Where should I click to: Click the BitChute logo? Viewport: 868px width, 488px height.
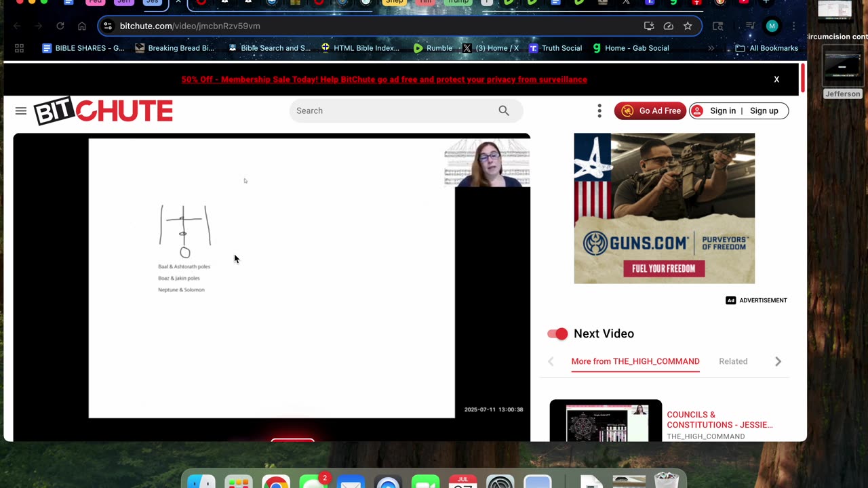pos(104,112)
